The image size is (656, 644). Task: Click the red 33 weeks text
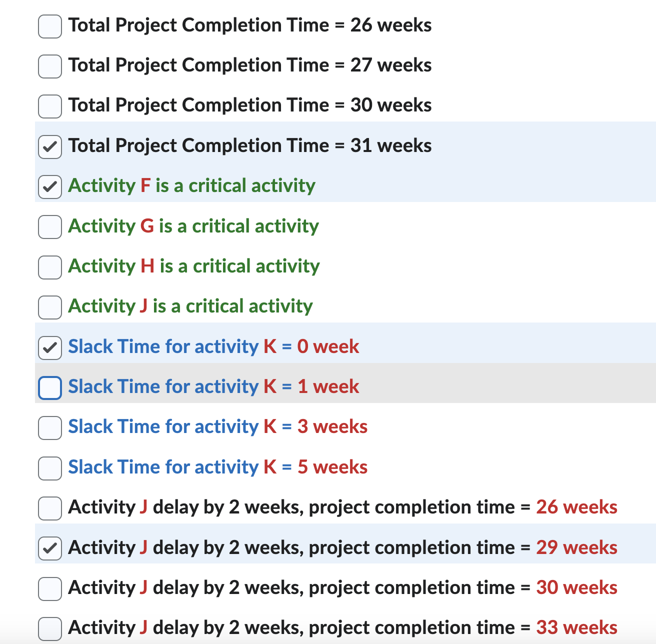(575, 627)
